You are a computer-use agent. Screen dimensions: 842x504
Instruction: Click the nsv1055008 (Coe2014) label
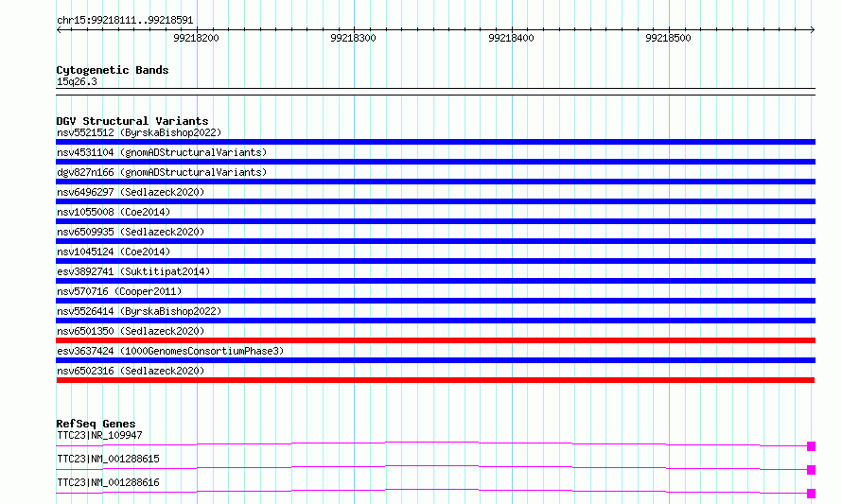(114, 212)
